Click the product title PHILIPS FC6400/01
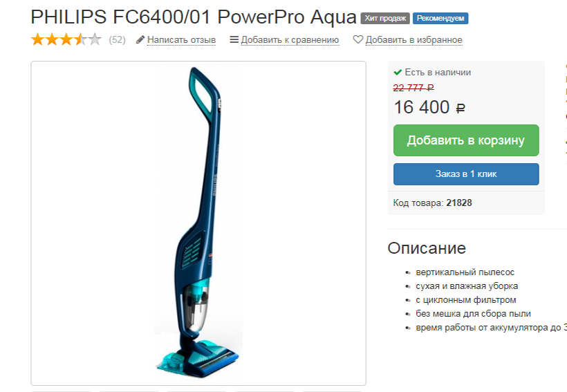The image size is (567, 392). coord(122,17)
